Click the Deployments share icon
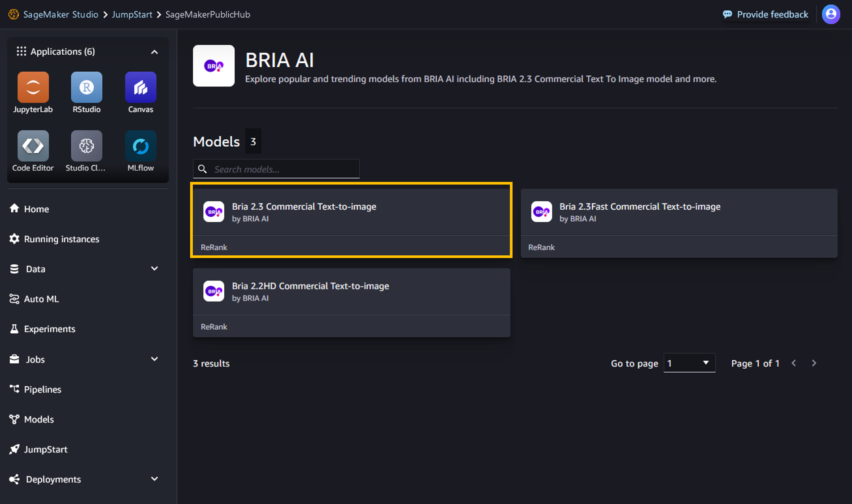Screen dimensions: 852x504 [14, 479]
